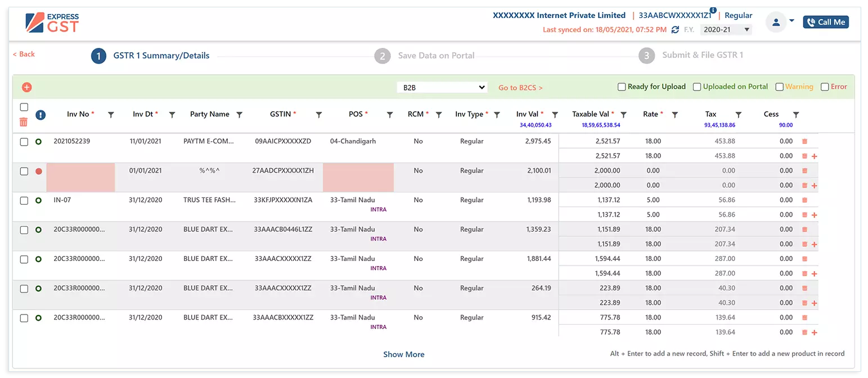
Task: Open the user profile icon
Action: tap(776, 22)
